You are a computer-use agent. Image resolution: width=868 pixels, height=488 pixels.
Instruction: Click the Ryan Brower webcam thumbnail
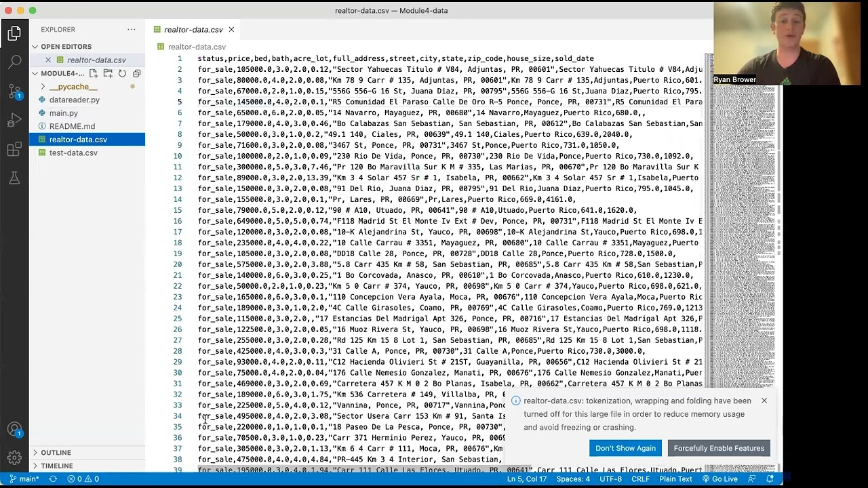coord(787,43)
